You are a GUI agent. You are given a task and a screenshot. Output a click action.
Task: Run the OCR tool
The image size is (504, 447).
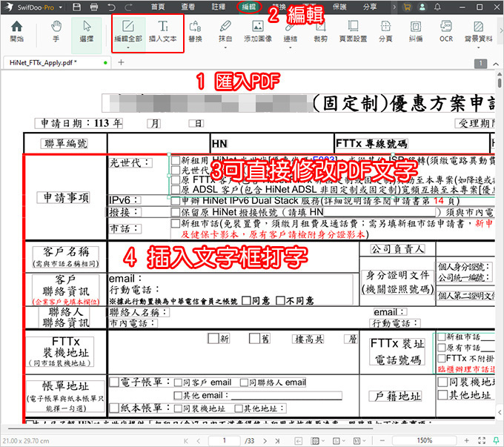446,31
